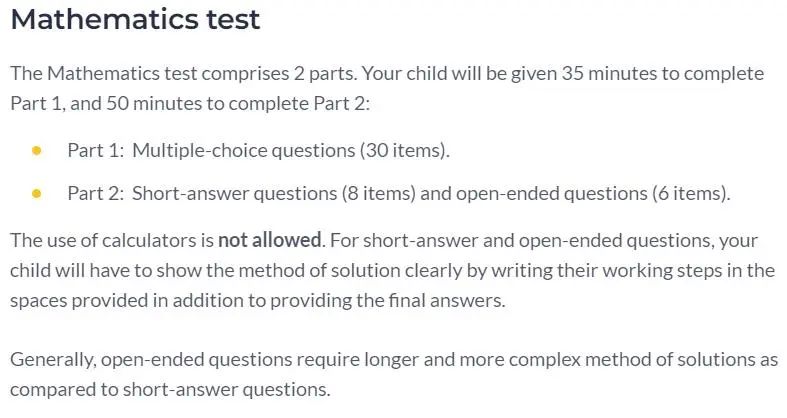Screen dimensions: 787x418
Task: Click the bold "not allowed" text
Action: tap(270, 240)
